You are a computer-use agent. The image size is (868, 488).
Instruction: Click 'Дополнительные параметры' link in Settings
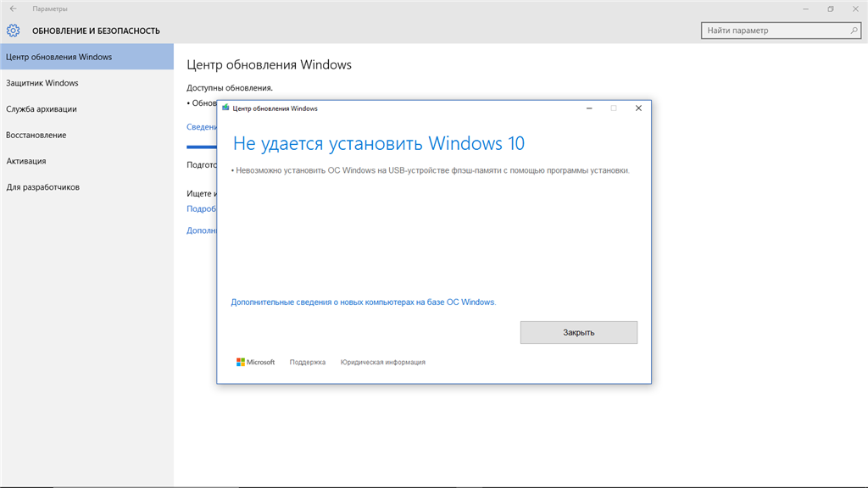(x=202, y=230)
